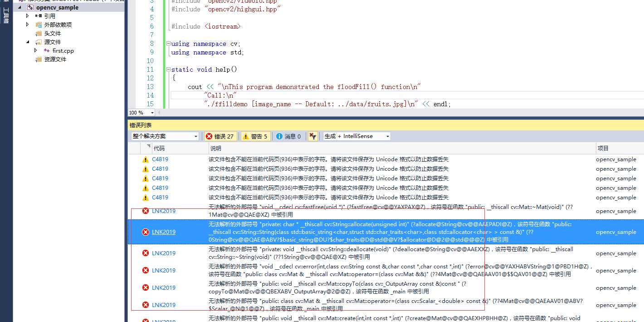The image size is (644, 322).
Task: Open LNK2019 link in the fastFree row
Action: [164, 211]
